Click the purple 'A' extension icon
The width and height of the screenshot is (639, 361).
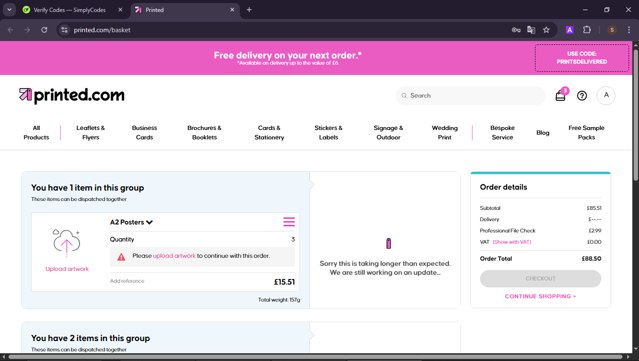[x=570, y=30]
